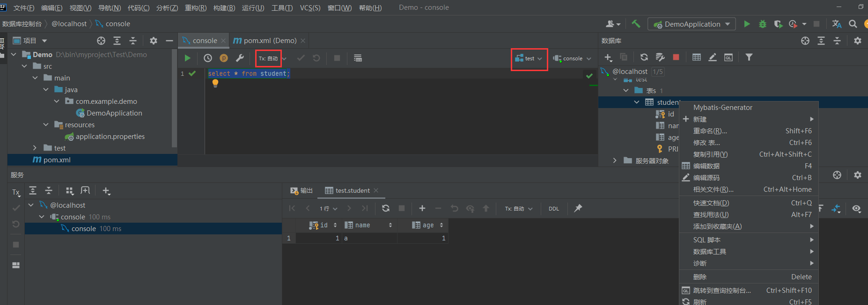Open the 项目 view selector dropdown

click(x=30, y=41)
